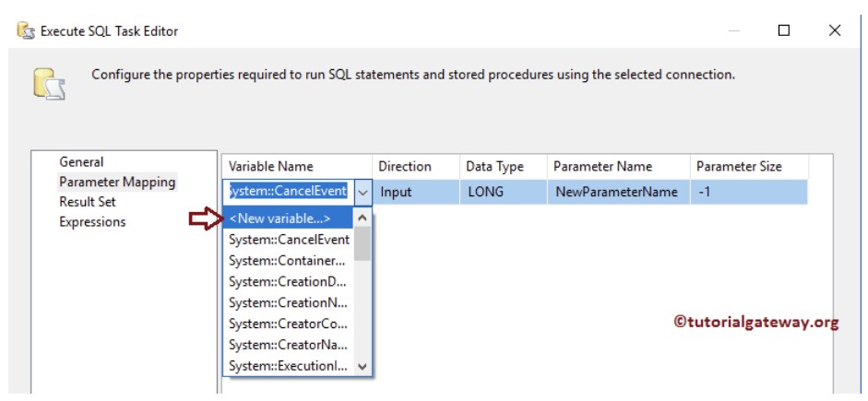This screenshot has height=401, width=868.
Task: Select the System::CreationD... variable entry
Action: (288, 281)
